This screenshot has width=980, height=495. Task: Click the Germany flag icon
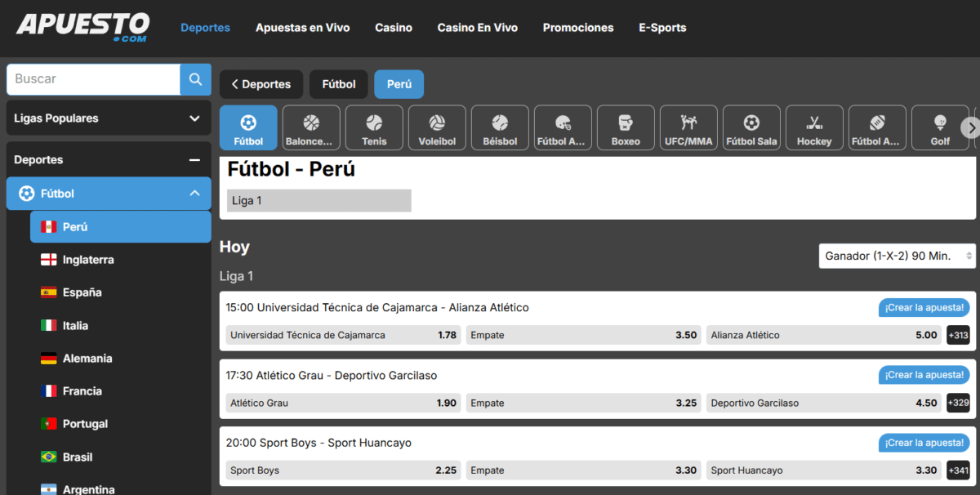[48, 359]
